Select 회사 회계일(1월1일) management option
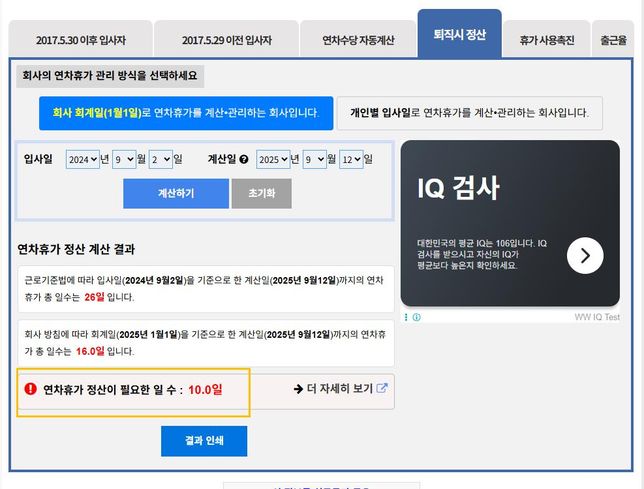 (185, 113)
